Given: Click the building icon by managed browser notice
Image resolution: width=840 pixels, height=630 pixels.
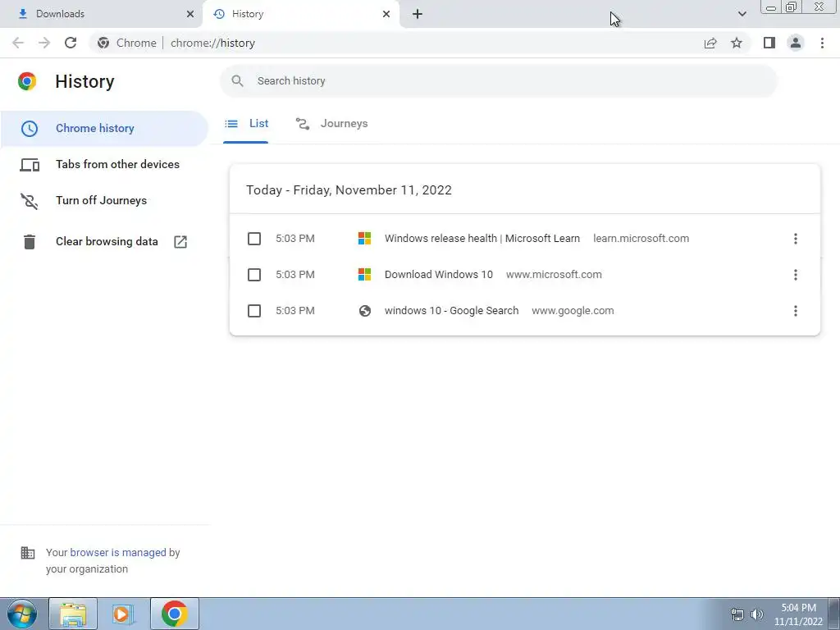Looking at the screenshot, I should point(27,552).
